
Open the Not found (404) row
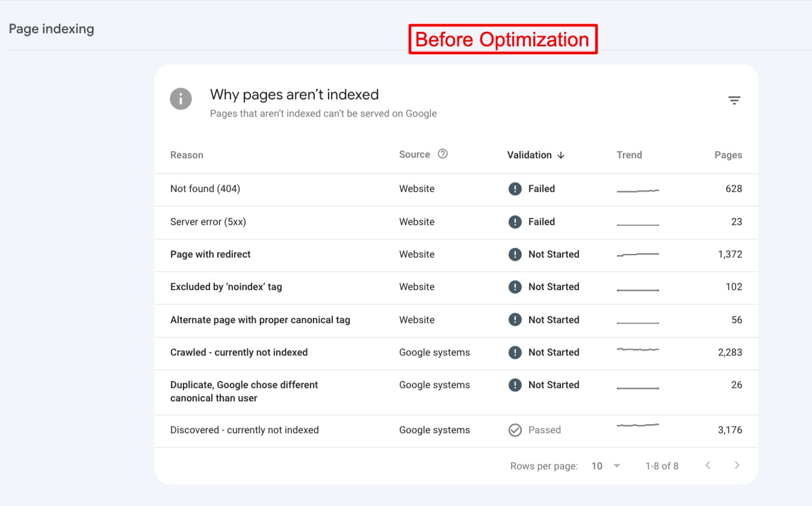tap(205, 189)
